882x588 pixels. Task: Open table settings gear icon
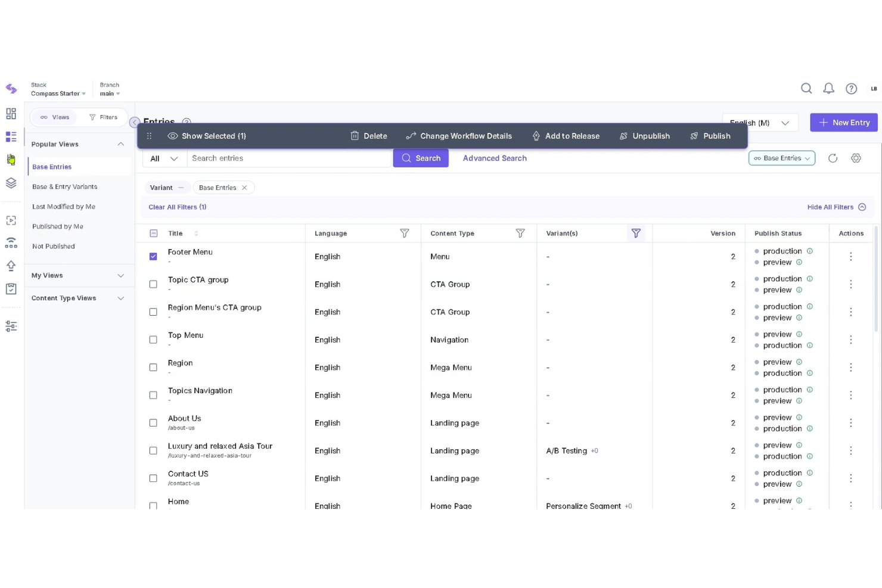(x=856, y=158)
